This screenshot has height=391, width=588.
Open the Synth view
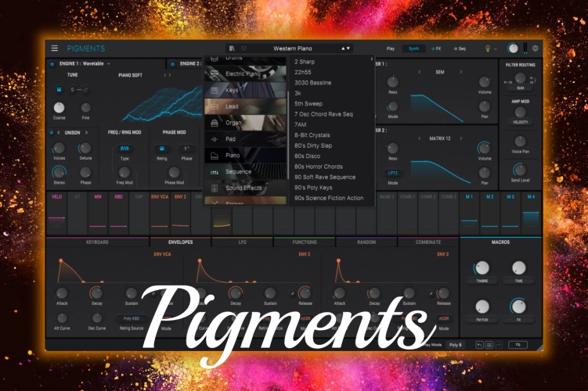[x=413, y=48]
